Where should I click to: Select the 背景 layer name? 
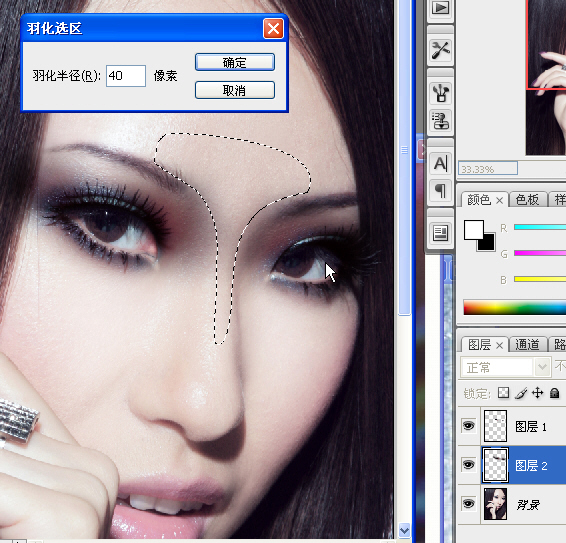point(528,505)
